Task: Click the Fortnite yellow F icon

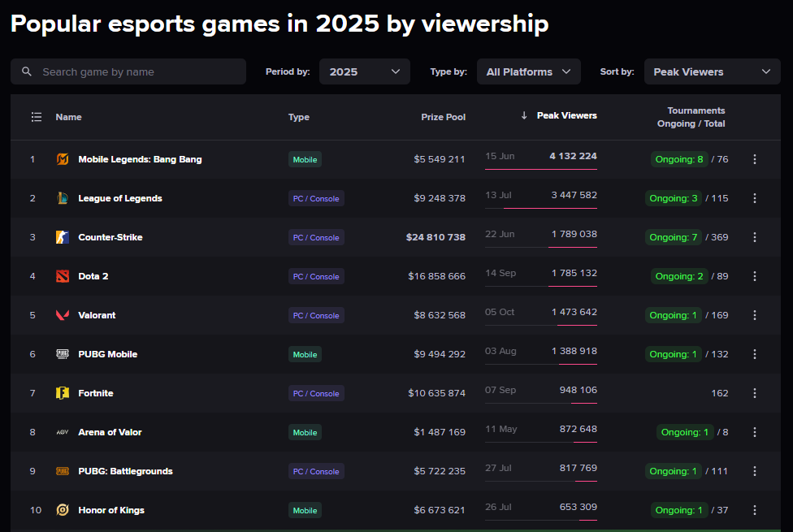Action: [x=63, y=393]
